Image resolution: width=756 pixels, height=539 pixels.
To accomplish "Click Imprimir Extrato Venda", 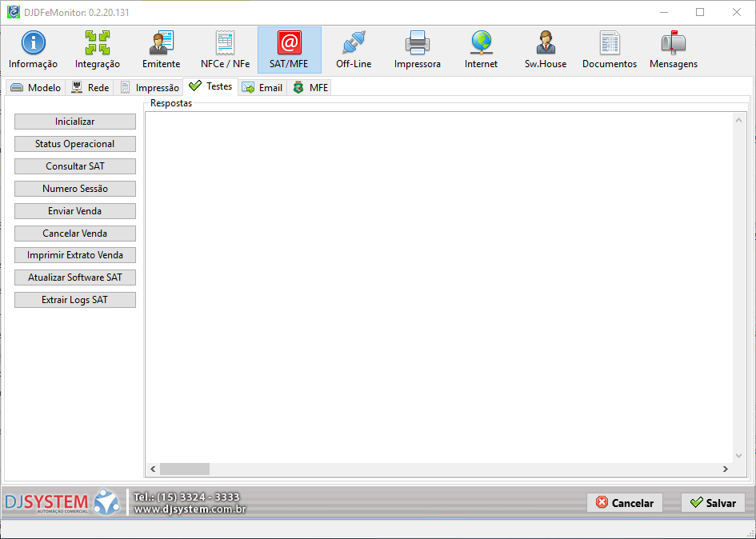I will pyautogui.click(x=75, y=255).
